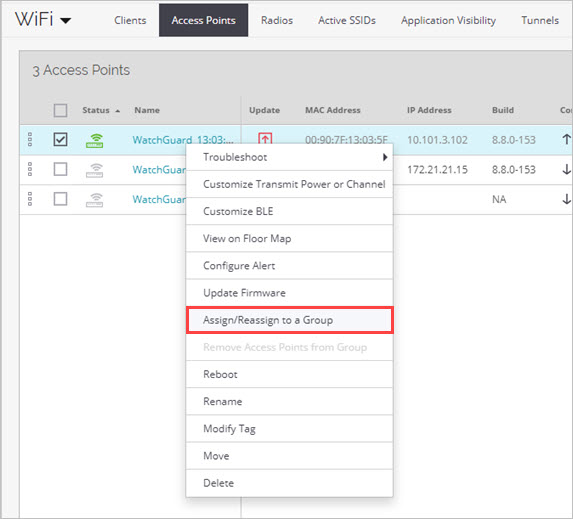The width and height of the screenshot is (573, 519).
Task: Click down arrow icon in NA build row
Action: click(566, 199)
